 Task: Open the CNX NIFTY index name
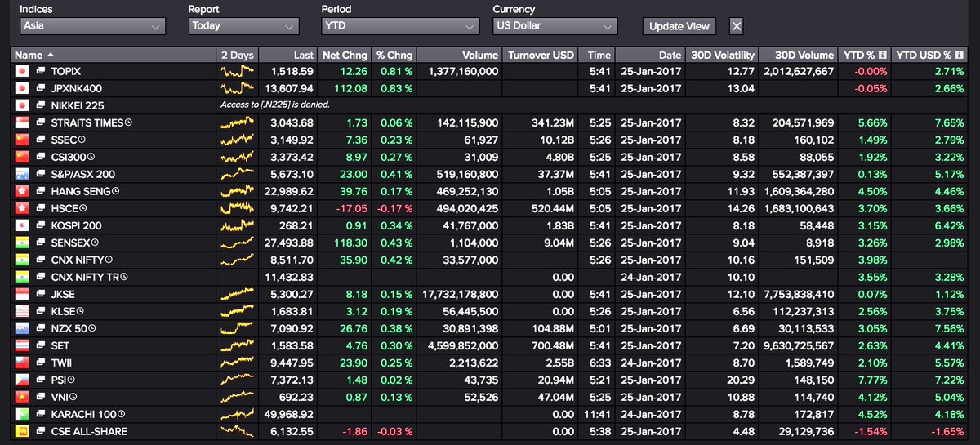pyautogui.click(x=78, y=260)
